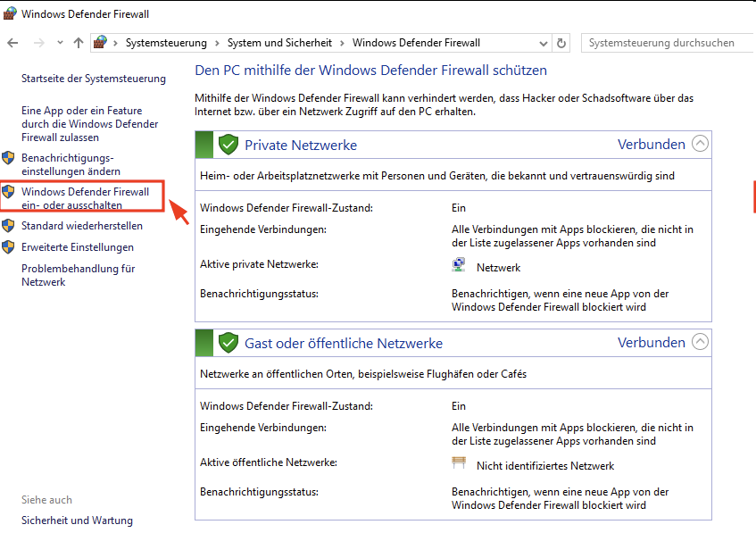This screenshot has height=533, width=756.
Task: Click the Back navigation arrow
Action: click(x=12, y=43)
